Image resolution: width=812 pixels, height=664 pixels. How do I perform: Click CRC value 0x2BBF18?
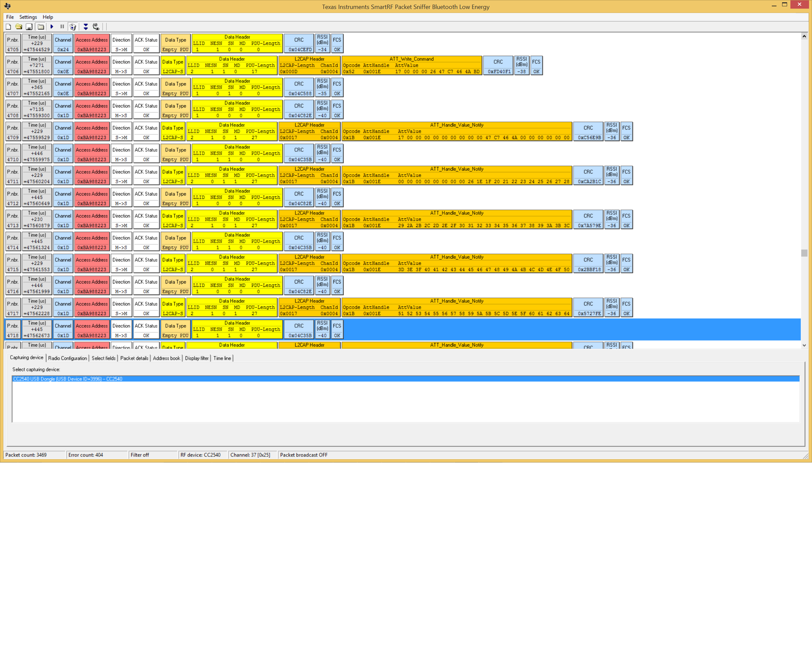click(589, 270)
